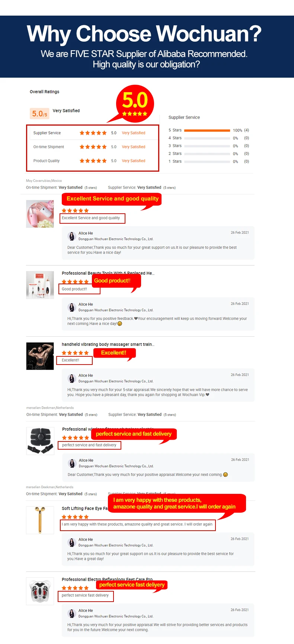Screen dimensions: 294x644
Task: Click Alice He avatar in last reply
Action: [72, 613]
